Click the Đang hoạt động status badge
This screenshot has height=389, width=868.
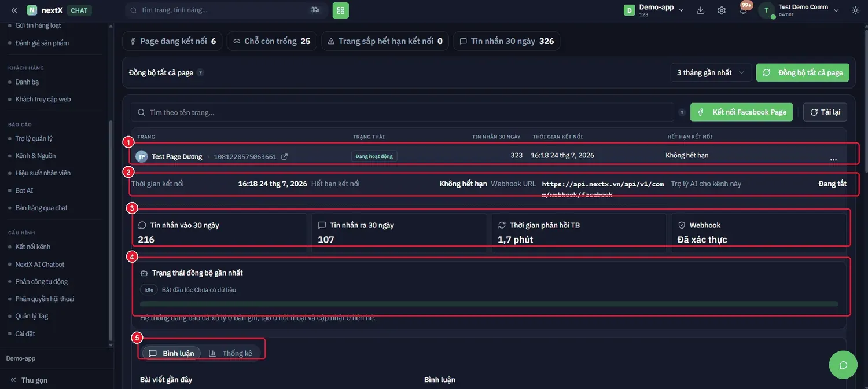(x=374, y=156)
